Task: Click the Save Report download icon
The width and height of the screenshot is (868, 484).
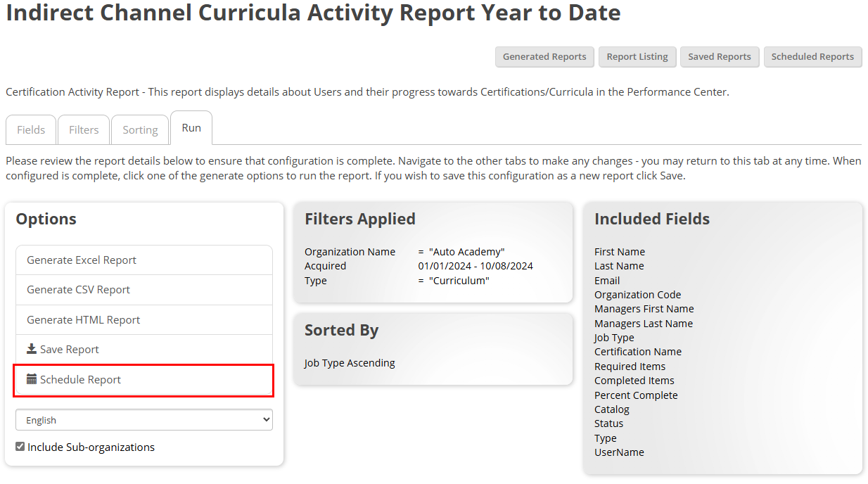Action: click(32, 349)
